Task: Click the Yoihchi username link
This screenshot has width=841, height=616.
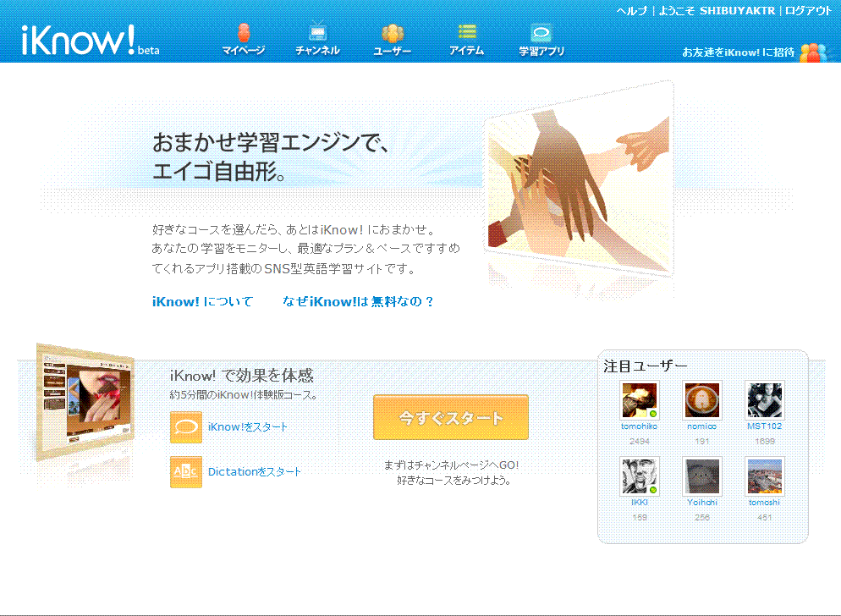Action: [702, 503]
